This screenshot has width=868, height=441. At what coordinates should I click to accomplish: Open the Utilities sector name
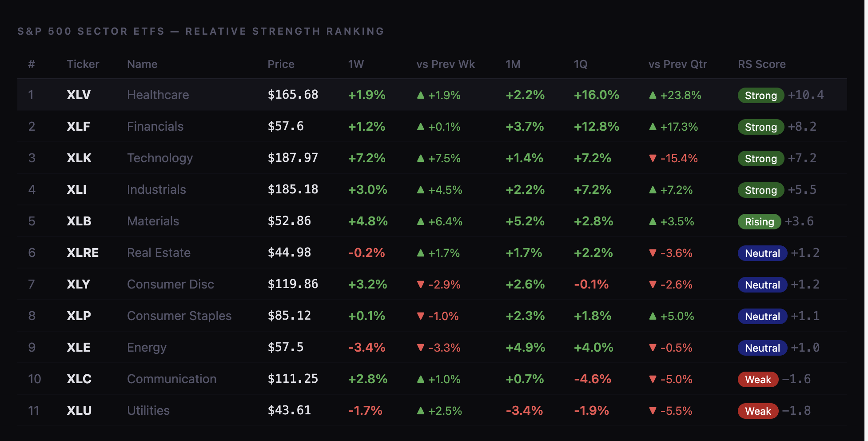[x=148, y=410]
